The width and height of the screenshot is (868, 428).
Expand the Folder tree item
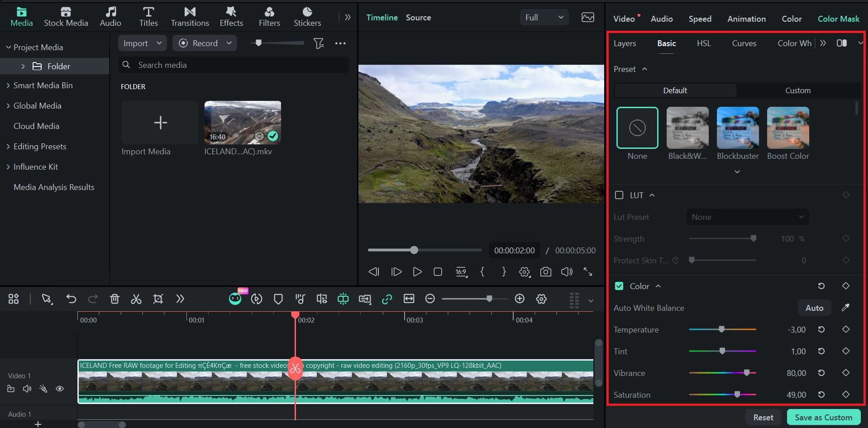(23, 67)
